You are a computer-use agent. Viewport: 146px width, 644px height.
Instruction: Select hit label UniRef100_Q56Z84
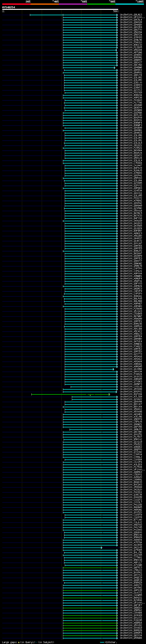click(131, 32)
